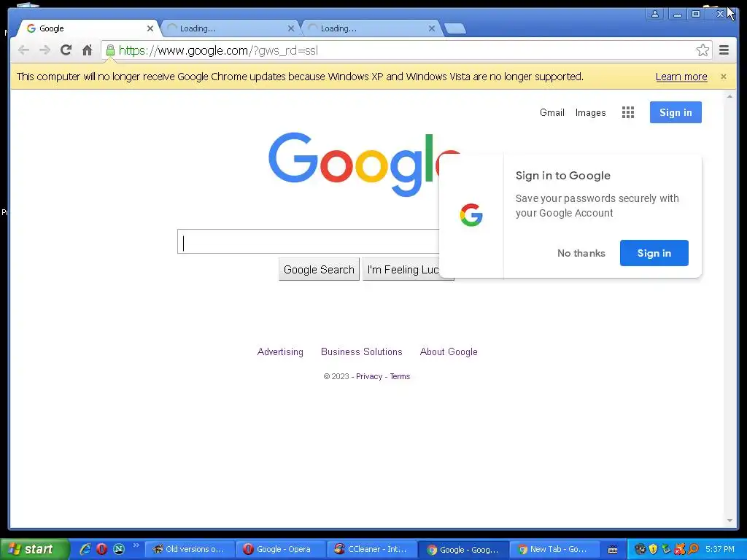Expand quick launch overflow chevron

point(136,545)
